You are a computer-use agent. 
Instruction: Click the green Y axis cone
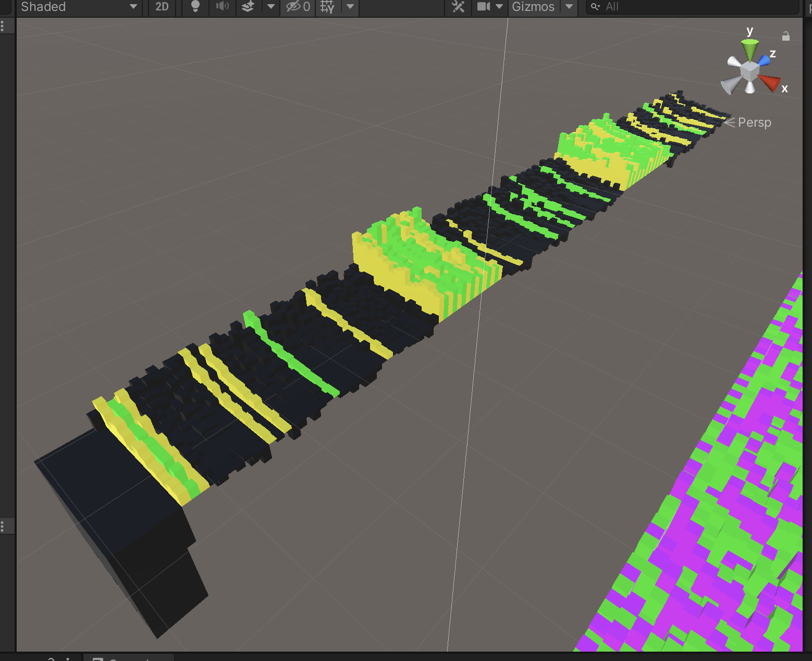tap(750, 50)
